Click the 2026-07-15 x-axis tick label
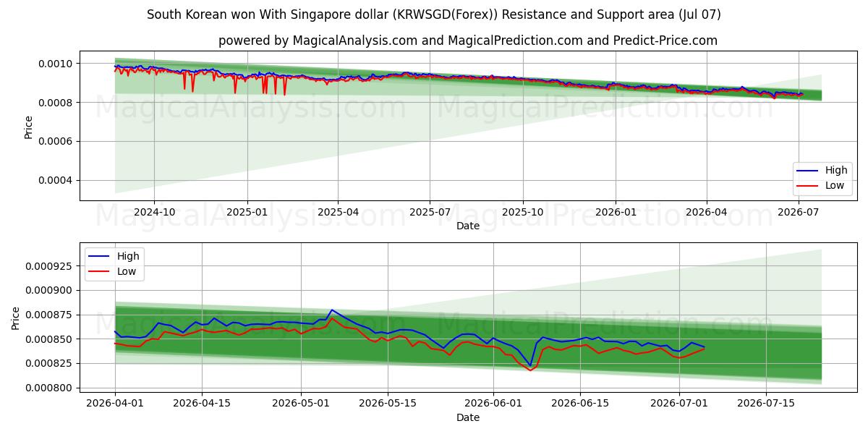The width and height of the screenshot is (868, 434). 765,404
